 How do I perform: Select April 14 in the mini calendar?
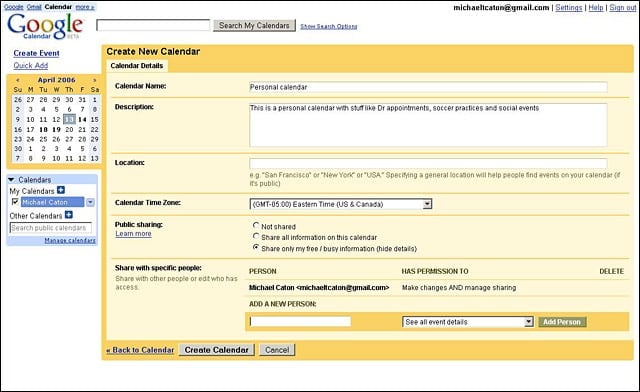[x=82, y=119]
